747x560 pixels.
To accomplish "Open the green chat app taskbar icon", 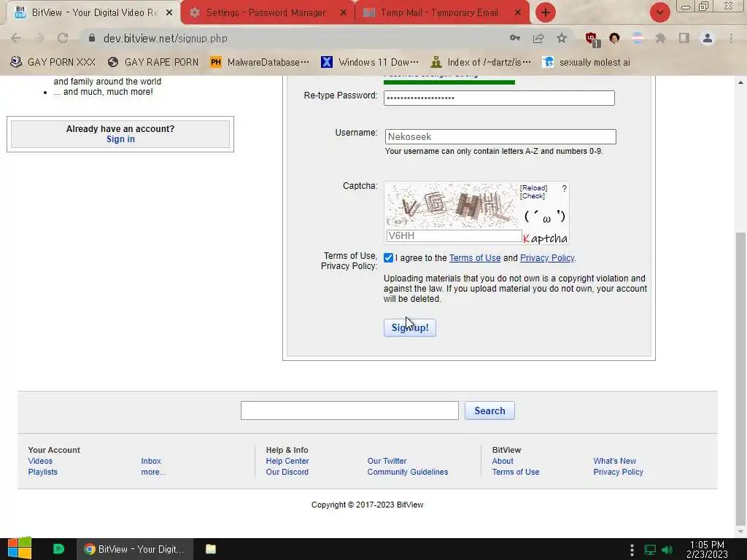I will 58,549.
